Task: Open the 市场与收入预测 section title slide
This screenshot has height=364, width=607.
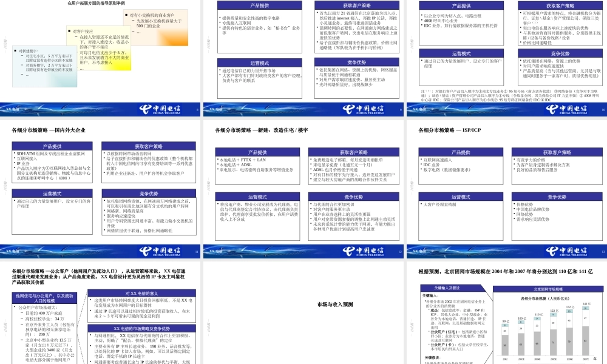Action: (x=303, y=312)
